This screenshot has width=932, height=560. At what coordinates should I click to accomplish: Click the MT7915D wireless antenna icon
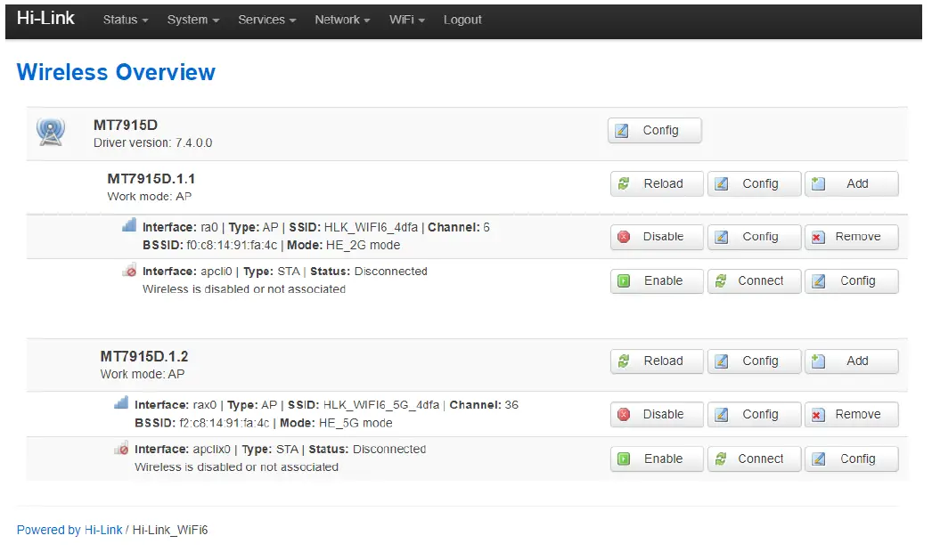51,131
